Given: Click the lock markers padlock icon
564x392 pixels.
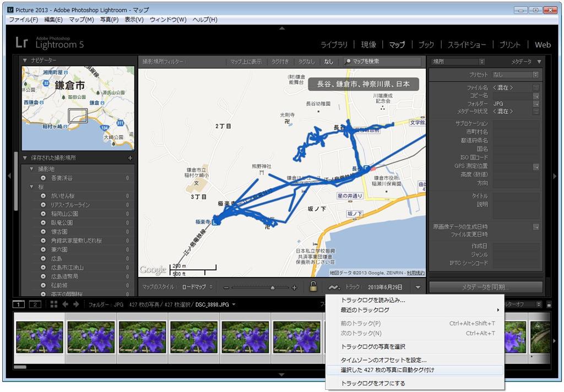Looking at the screenshot, I should point(313,287).
